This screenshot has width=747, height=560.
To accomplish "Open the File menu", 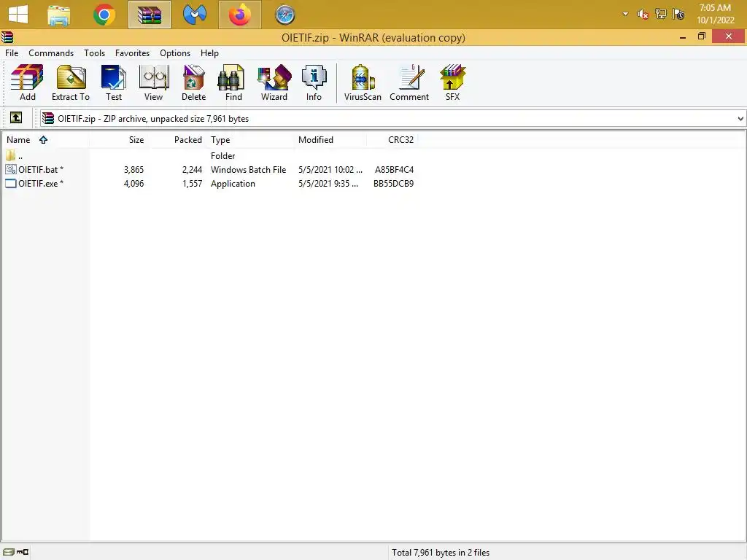I will [x=12, y=52].
